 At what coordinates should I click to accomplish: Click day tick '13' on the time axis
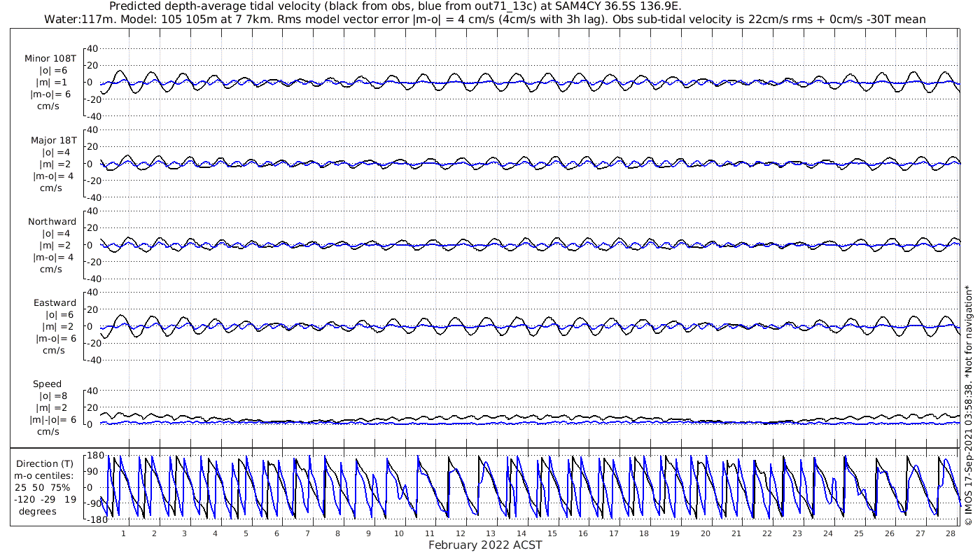pyautogui.click(x=491, y=533)
